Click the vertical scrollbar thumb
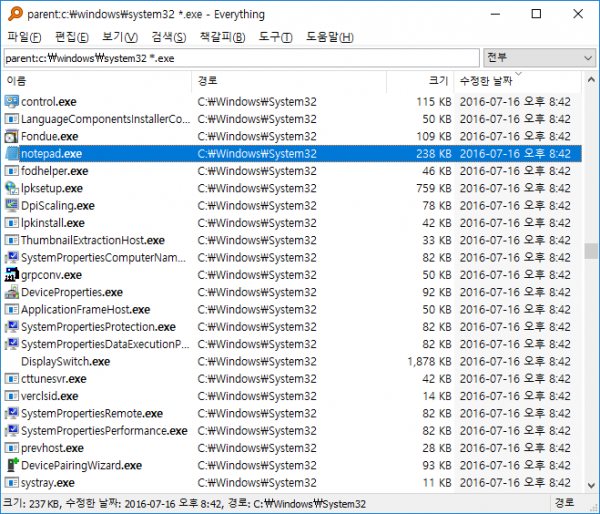The width and height of the screenshot is (600, 514). [591, 251]
